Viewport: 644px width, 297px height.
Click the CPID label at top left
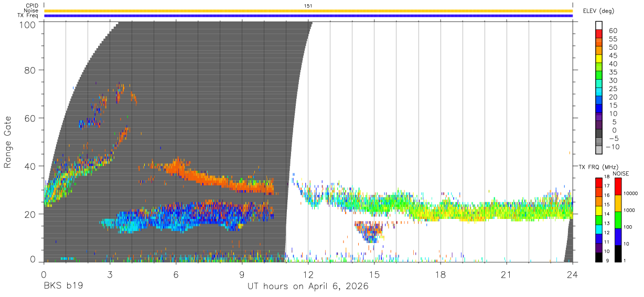pyautogui.click(x=33, y=5)
